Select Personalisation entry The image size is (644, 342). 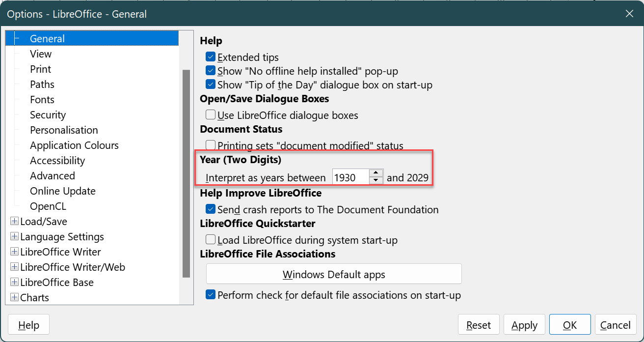point(64,130)
